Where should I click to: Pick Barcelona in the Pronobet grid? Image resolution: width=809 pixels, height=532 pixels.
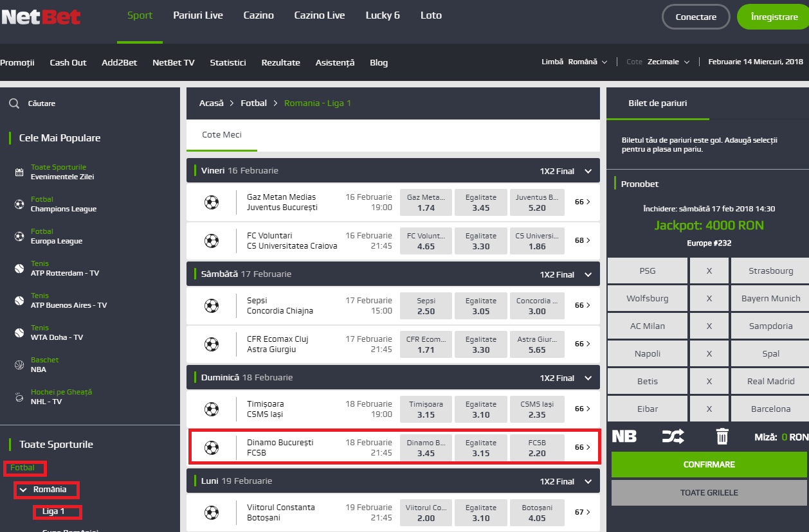(x=770, y=409)
